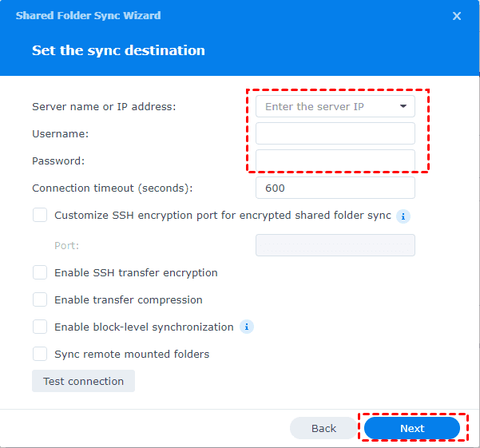
Task: Check Enable SSH transfer encryption
Action: [x=40, y=272]
